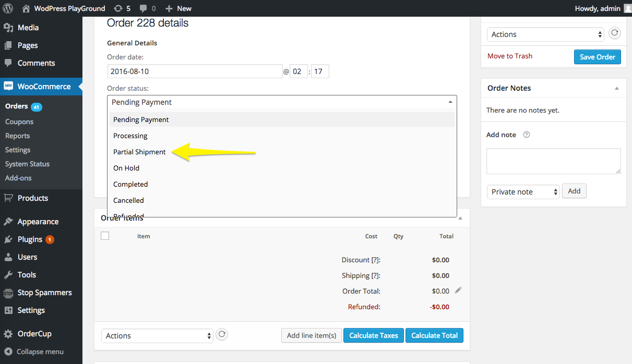The height and width of the screenshot is (364, 632).
Task: Tick the select-all items checkbox
Action: (x=105, y=236)
